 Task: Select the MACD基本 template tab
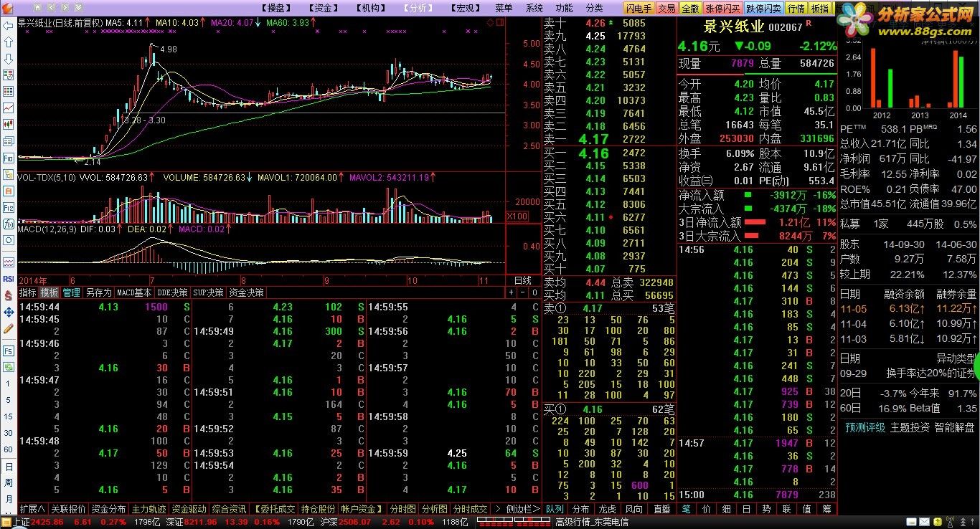(134, 292)
